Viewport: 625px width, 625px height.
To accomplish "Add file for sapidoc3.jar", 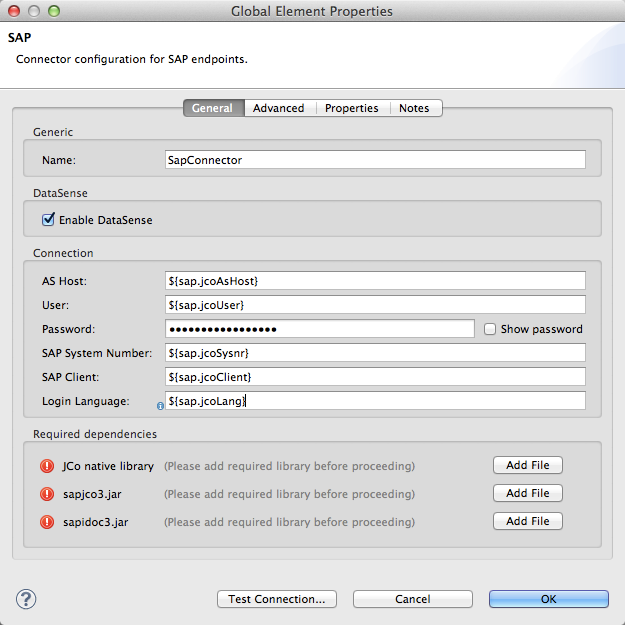I will 527,521.
